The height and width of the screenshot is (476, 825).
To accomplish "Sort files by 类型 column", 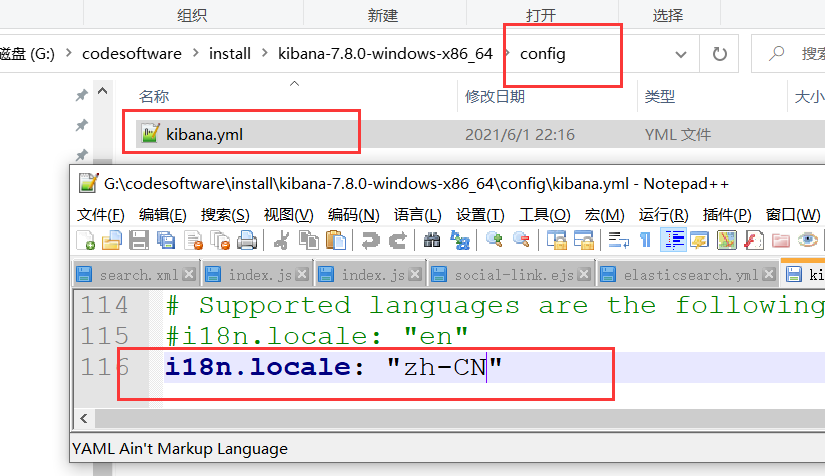I will (x=660, y=97).
